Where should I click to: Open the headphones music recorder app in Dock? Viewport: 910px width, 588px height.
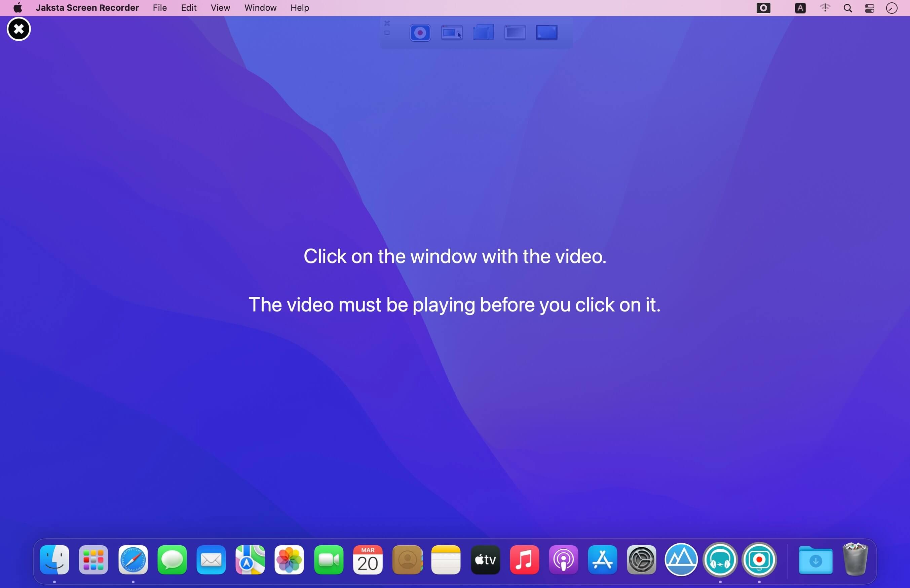click(x=720, y=560)
